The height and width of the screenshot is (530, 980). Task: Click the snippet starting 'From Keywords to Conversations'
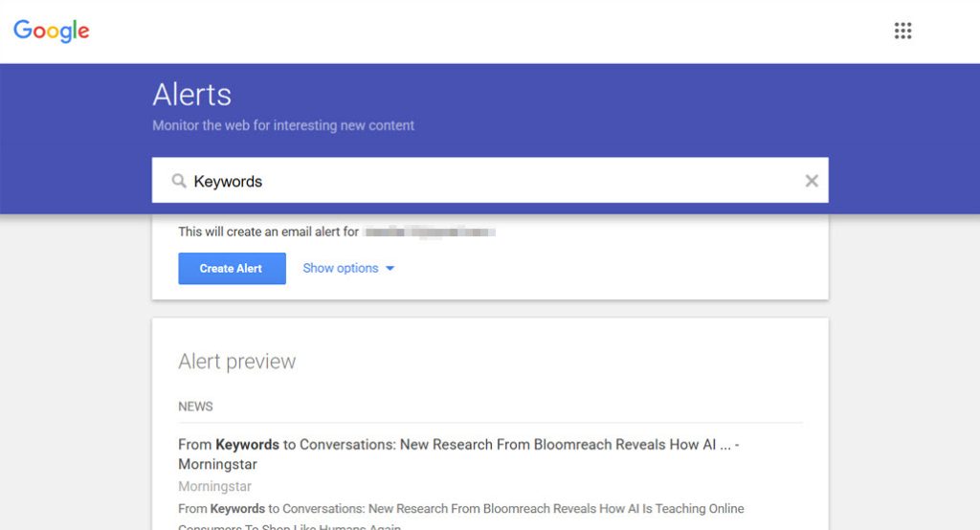pos(461,518)
